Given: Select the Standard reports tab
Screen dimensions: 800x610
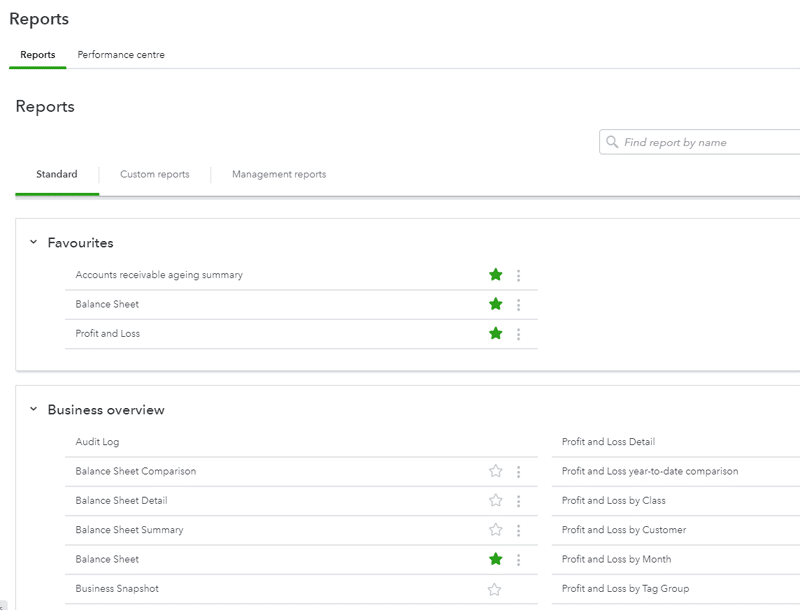Looking at the screenshot, I should (x=57, y=174).
